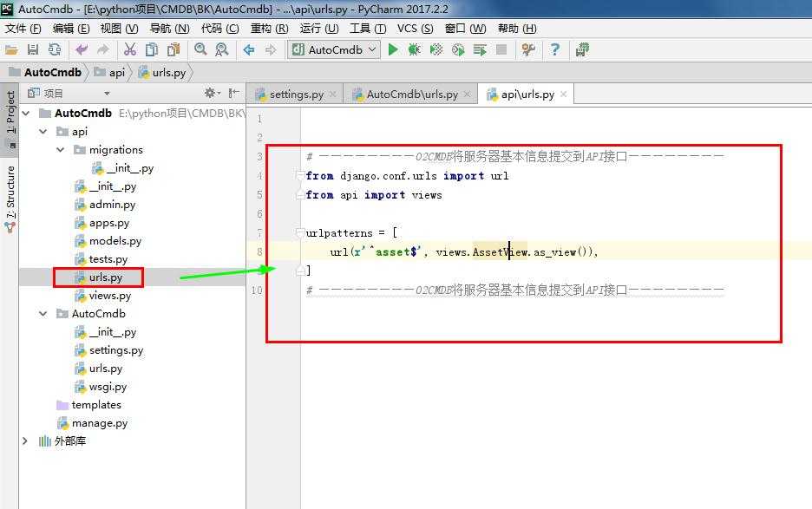
Task: Collapse the api folder
Action: [43, 132]
